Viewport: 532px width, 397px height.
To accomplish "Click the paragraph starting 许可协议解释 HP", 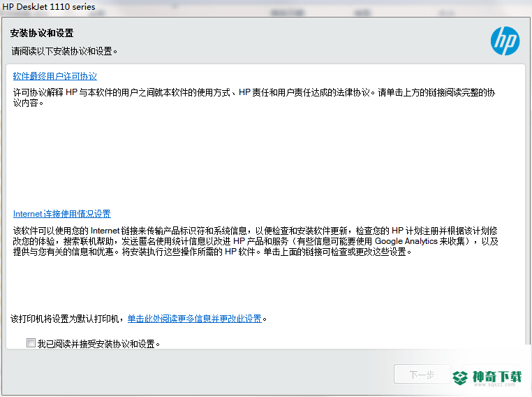I will pyautogui.click(x=254, y=97).
